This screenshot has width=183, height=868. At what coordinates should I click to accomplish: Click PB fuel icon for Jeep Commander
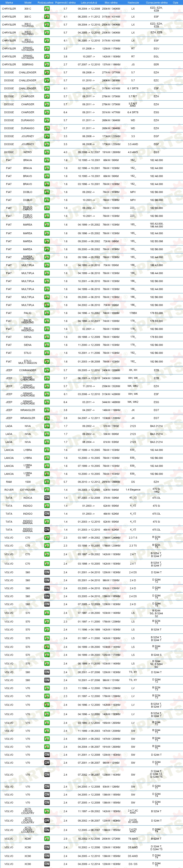[x=47, y=370]
